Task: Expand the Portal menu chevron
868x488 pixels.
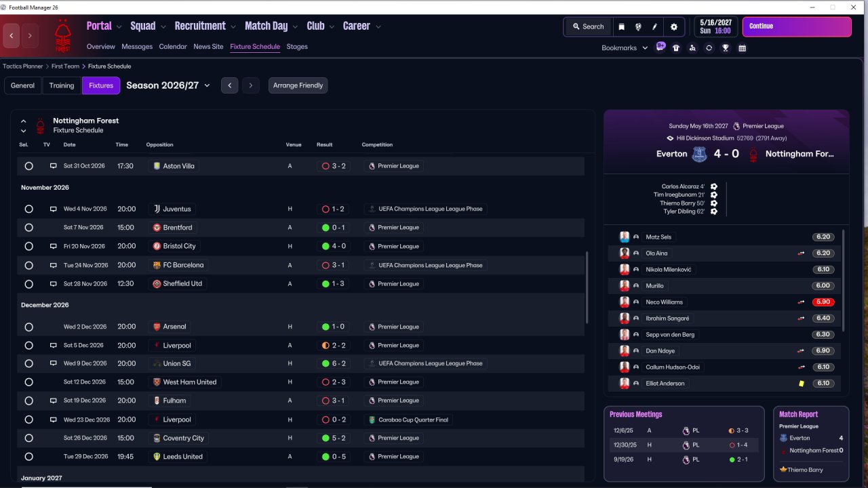Action: 119,27
